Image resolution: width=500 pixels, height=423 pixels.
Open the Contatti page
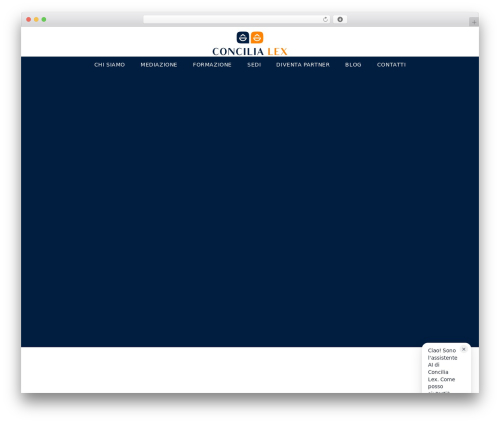pos(391,65)
